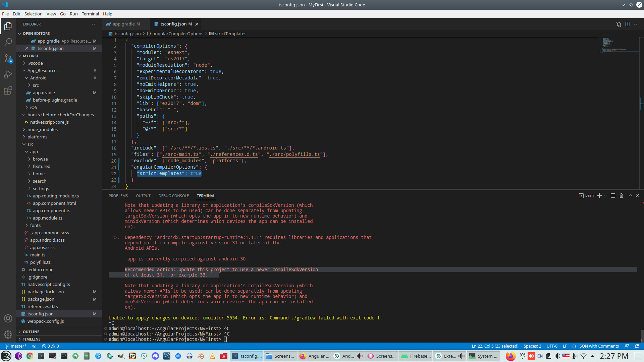Viewport: 644px width, 362px height.
Task: Kill the terminal with trash icon
Action: coord(621,196)
